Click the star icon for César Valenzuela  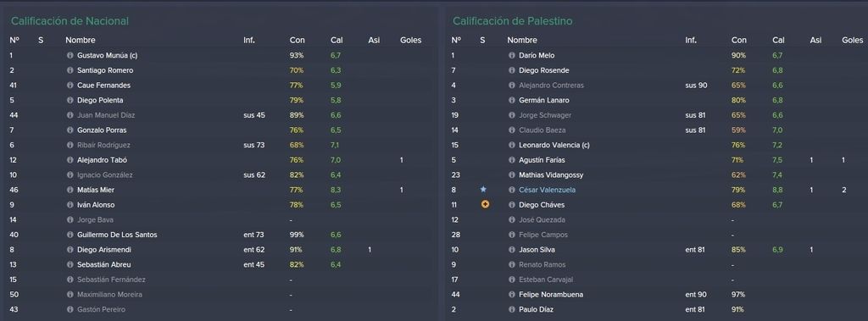coord(482,189)
